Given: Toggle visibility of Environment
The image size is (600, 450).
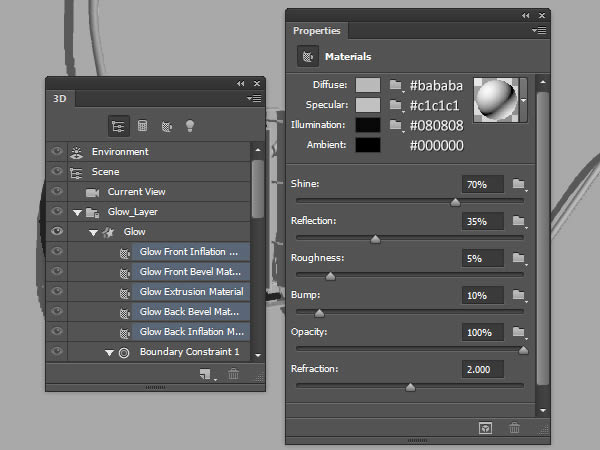Looking at the screenshot, I should click(x=57, y=151).
